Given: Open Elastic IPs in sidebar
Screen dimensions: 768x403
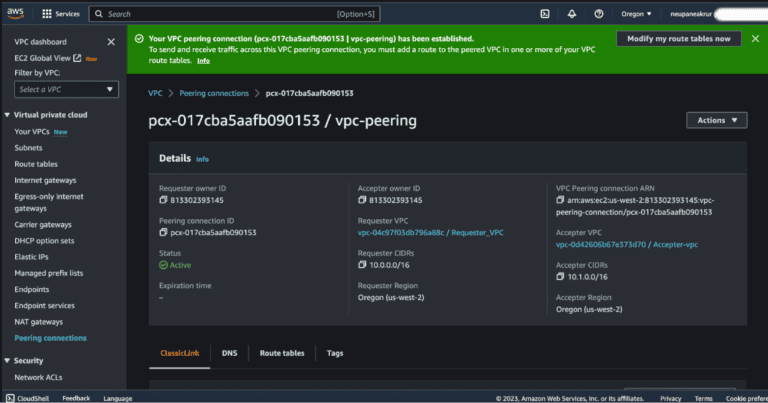Looking at the screenshot, I should click(31, 257).
